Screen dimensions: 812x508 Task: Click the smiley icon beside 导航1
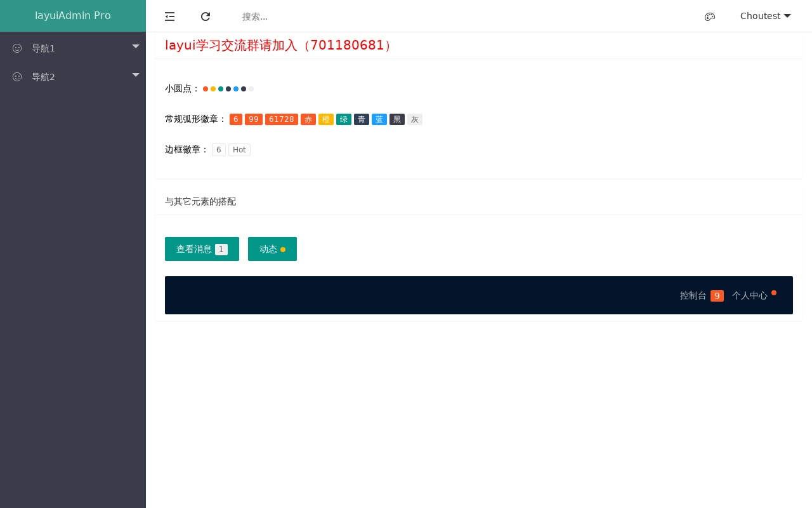pos(17,48)
